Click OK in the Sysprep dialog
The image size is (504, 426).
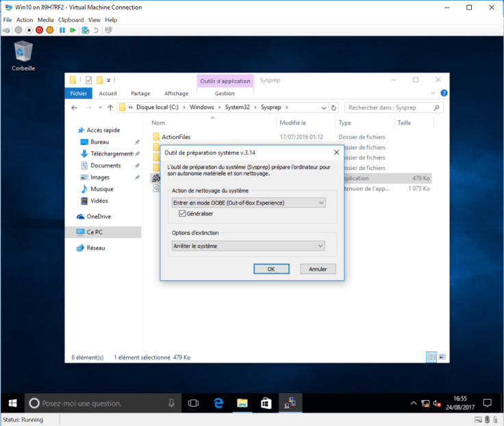point(271,269)
